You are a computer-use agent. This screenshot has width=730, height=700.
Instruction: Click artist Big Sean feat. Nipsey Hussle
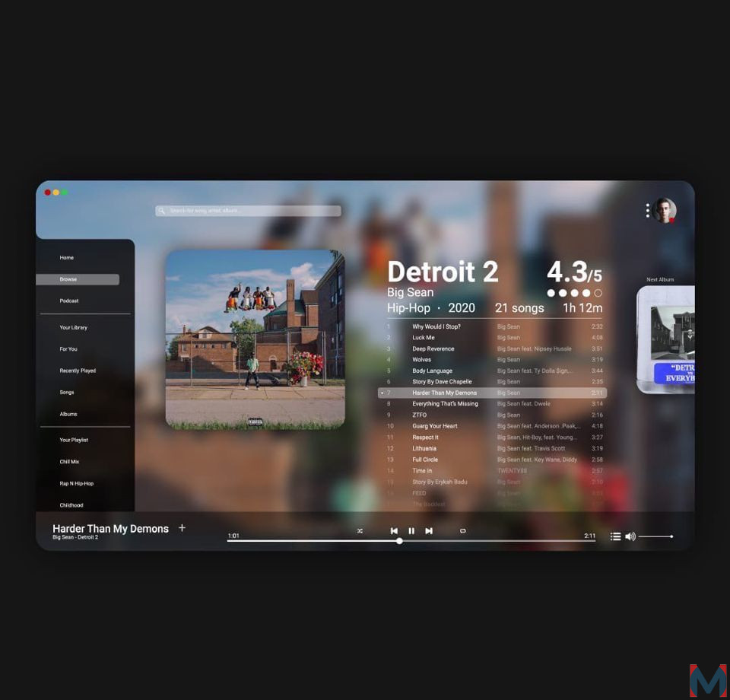(x=534, y=348)
